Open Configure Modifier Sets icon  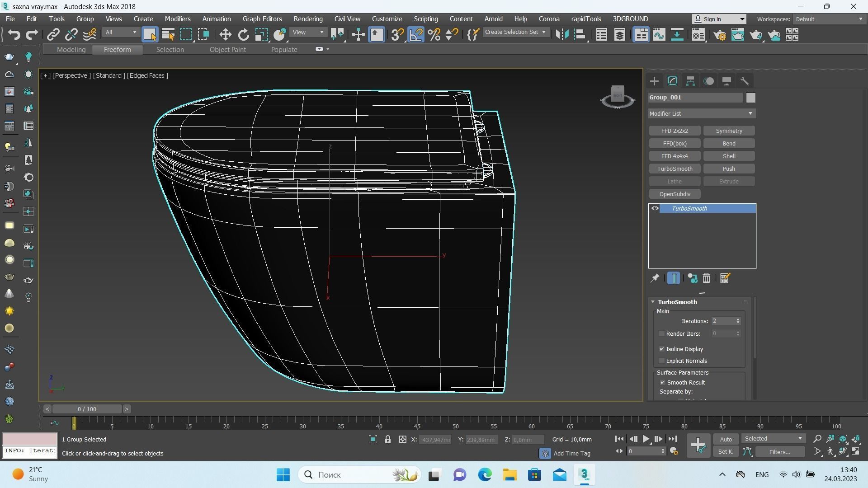(x=725, y=278)
